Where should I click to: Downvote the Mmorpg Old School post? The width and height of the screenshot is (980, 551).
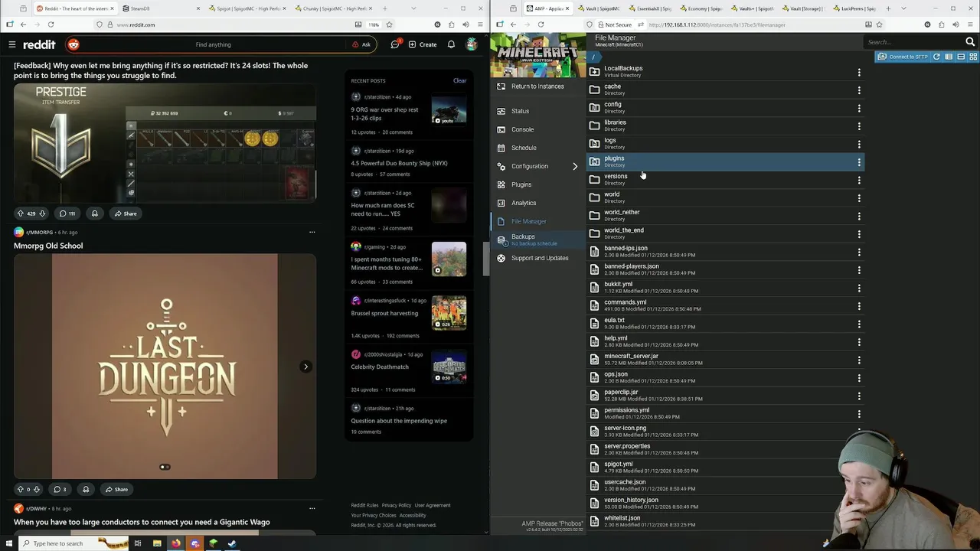[36, 489]
